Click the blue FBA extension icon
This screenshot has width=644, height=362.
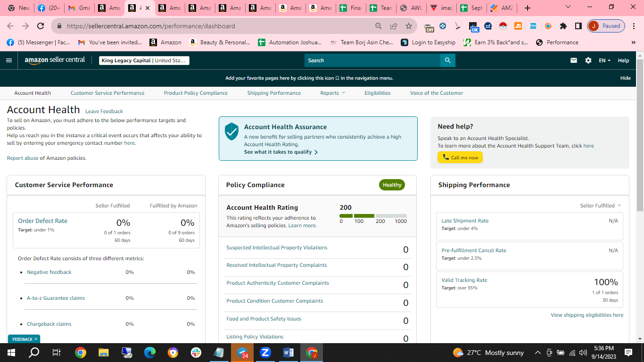pyautogui.click(x=533, y=26)
